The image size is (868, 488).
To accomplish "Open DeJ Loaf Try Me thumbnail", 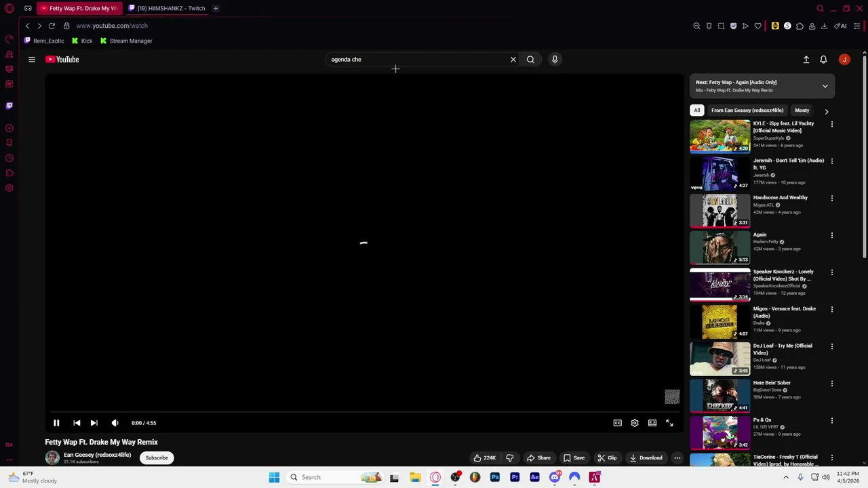I will tap(720, 359).
